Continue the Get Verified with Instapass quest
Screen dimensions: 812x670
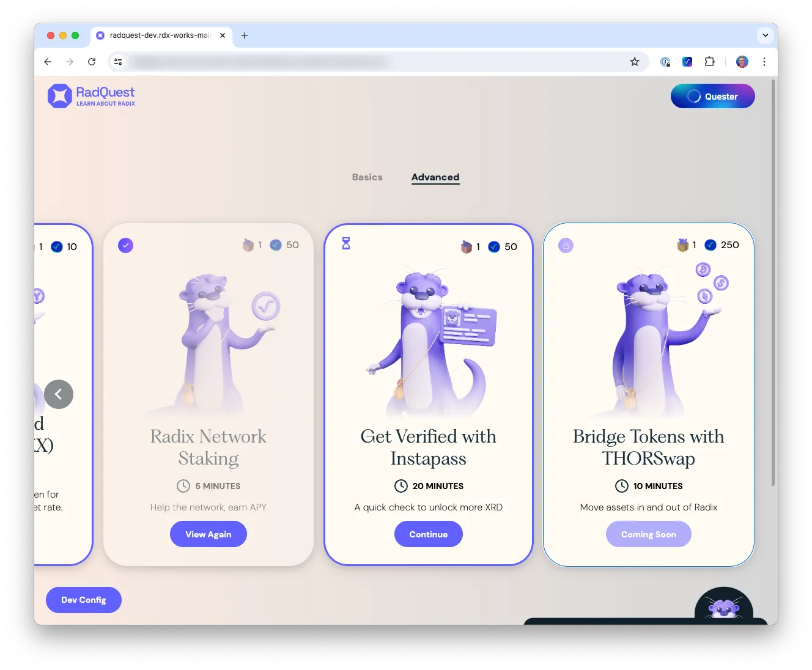(x=429, y=534)
